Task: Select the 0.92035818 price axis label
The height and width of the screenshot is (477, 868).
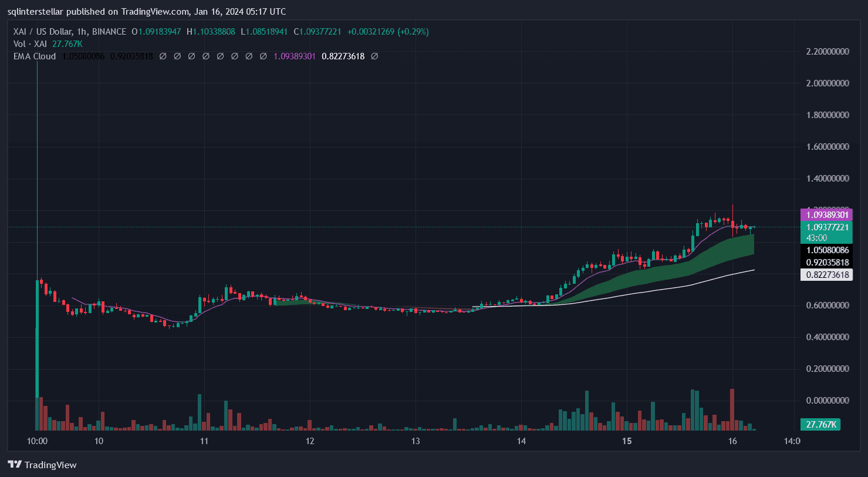Action: coord(826,262)
